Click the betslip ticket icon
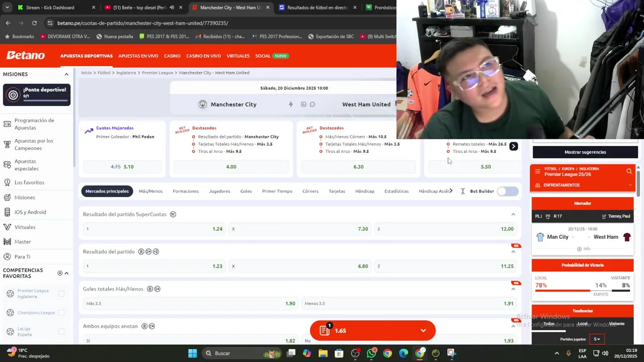The width and height of the screenshot is (644, 362). (x=325, y=330)
